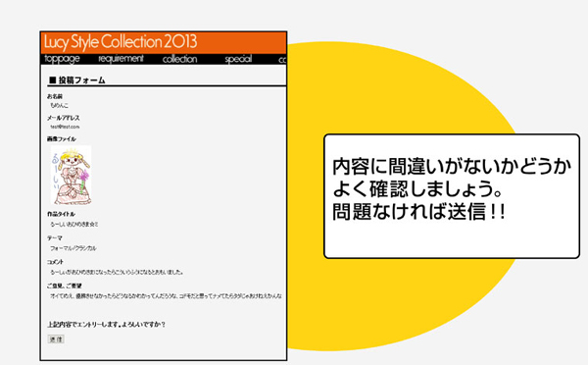Screen dimensions: 588x365
Task: Click the partly hidden rightmost navigation item
Action: coord(282,60)
